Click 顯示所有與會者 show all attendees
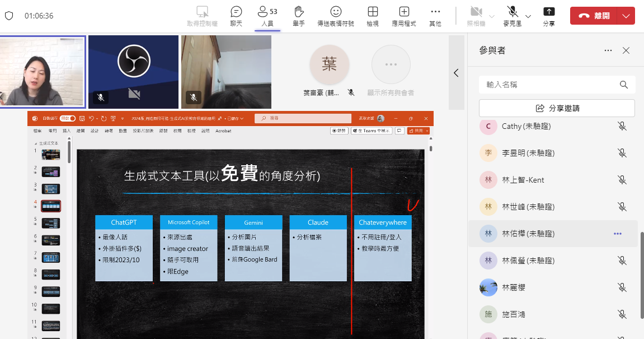 pos(391,71)
